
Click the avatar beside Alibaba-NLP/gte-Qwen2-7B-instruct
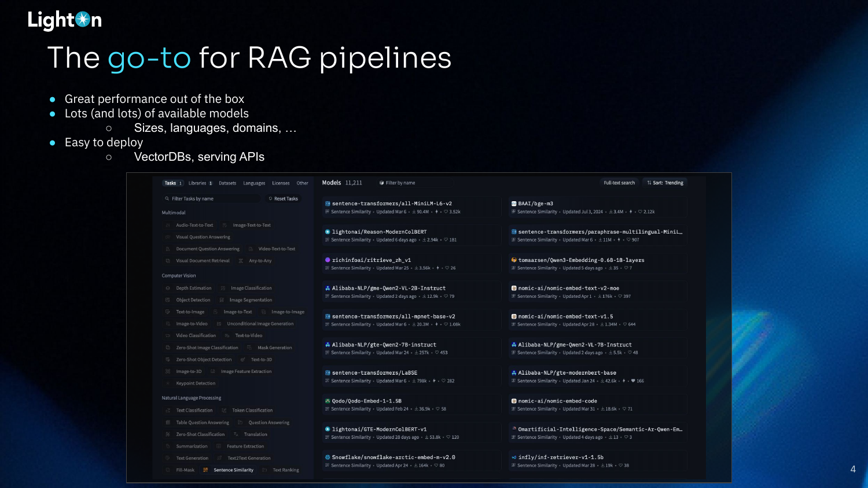[328, 345]
